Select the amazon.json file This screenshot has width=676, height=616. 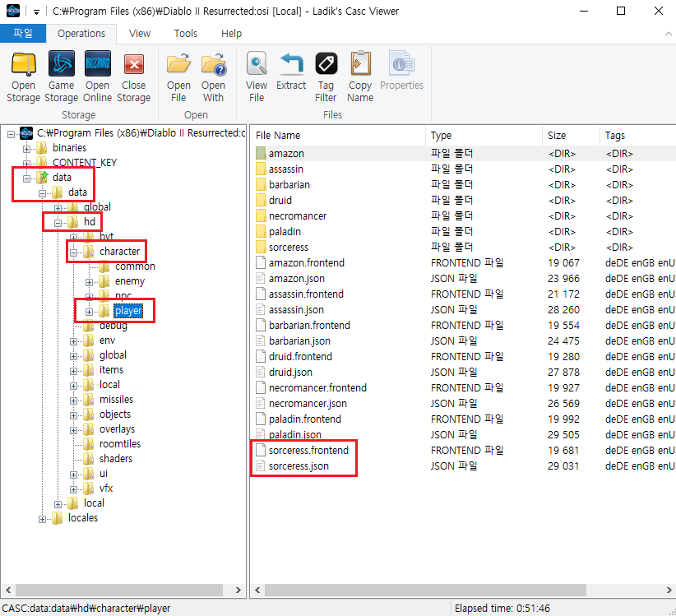tap(297, 279)
